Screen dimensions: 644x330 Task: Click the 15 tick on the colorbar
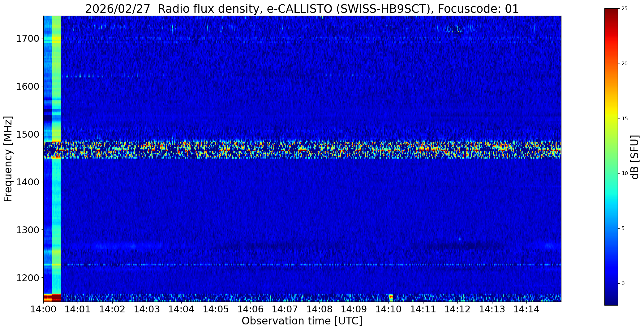[625, 119]
